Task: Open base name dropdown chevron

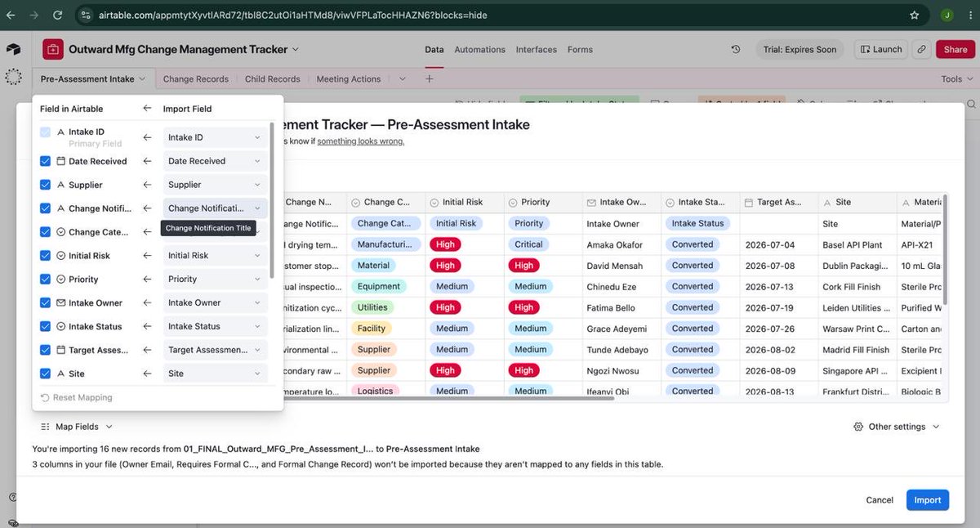Action: [x=296, y=49]
